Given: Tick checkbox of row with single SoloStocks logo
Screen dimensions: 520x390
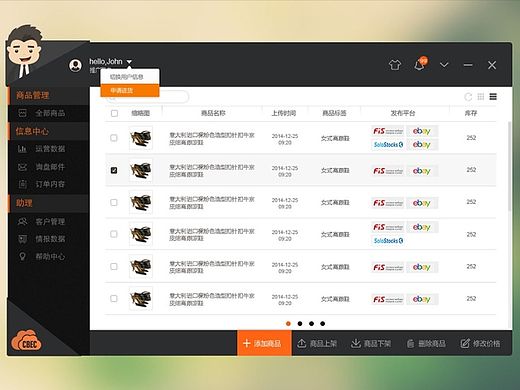Looking at the screenshot, I should coord(114,234).
